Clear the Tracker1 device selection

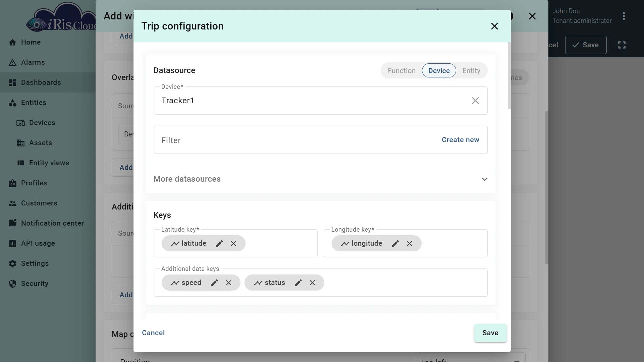(x=475, y=101)
